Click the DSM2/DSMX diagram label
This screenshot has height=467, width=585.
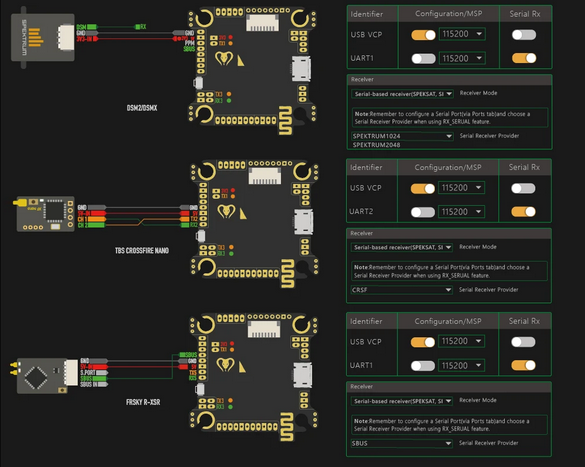142,108
